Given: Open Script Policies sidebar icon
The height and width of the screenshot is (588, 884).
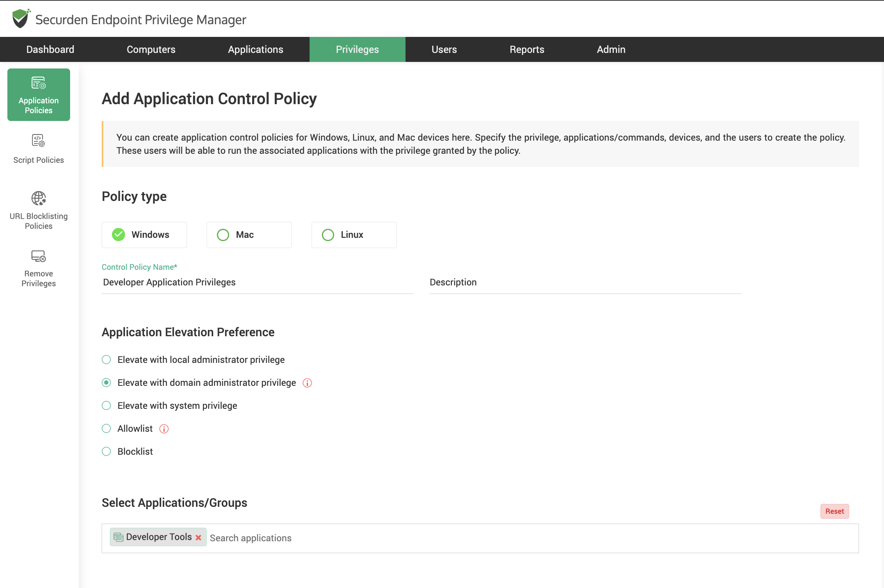Looking at the screenshot, I should tap(39, 141).
